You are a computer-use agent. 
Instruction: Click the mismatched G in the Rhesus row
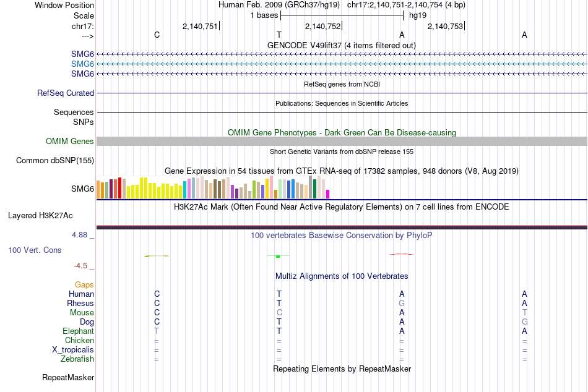(x=402, y=303)
